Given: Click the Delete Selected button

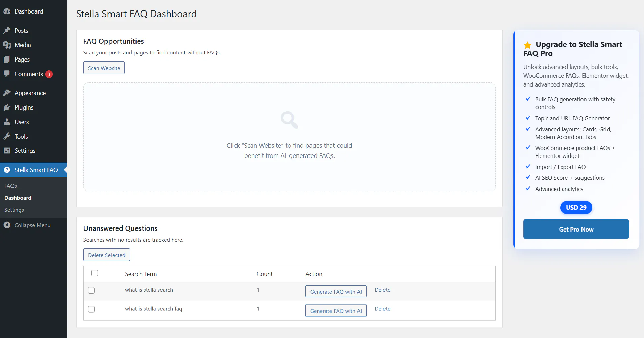Looking at the screenshot, I should [107, 255].
